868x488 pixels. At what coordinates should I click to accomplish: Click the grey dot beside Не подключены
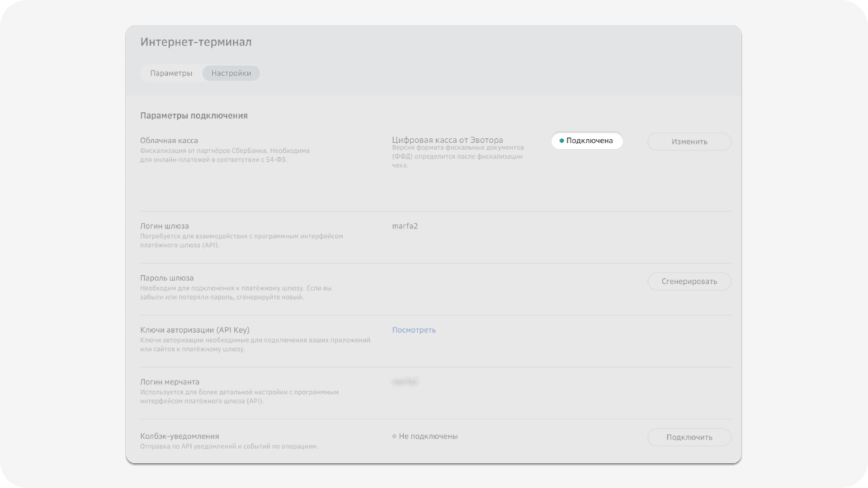[x=394, y=436]
